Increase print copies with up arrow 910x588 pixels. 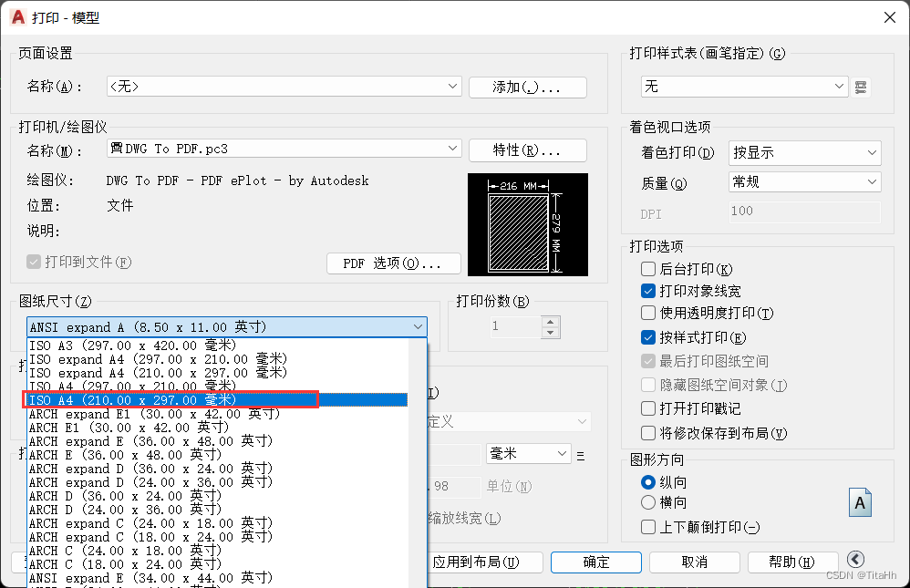[550, 321]
